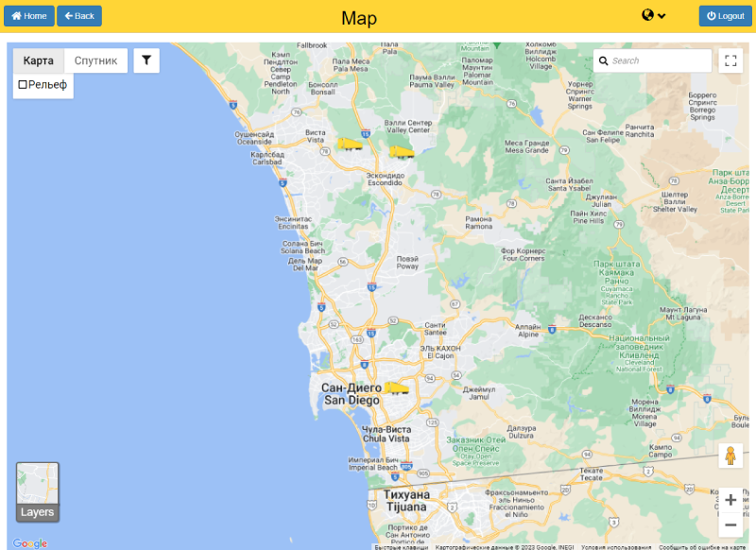Screen dimensions: 756x550
Task: Select the yellow truck near Vista
Action: coord(350,144)
